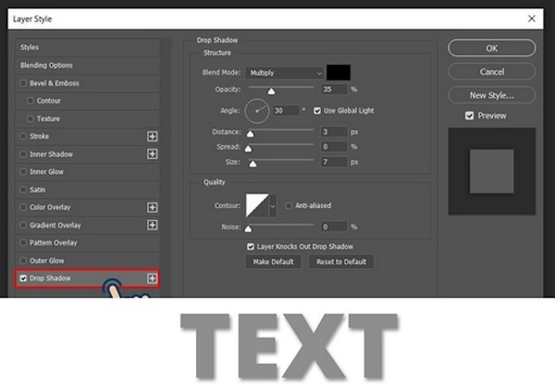Open the Contour picker dropdown arrow
The image size is (555, 392).
tap(273, 205)
